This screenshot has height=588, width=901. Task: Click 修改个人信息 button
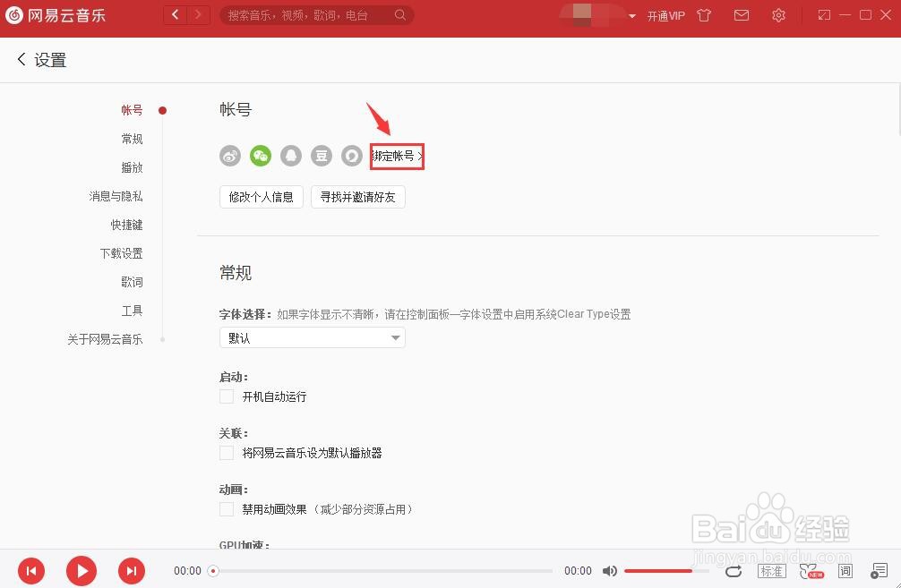pyautogui.click(x=261, y=197)
